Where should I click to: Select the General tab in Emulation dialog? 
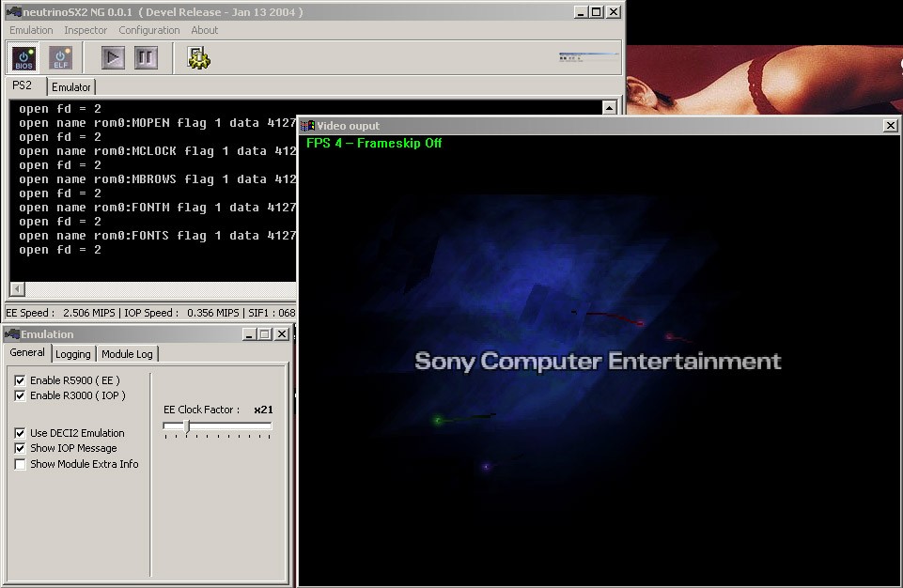coord(27,352)
